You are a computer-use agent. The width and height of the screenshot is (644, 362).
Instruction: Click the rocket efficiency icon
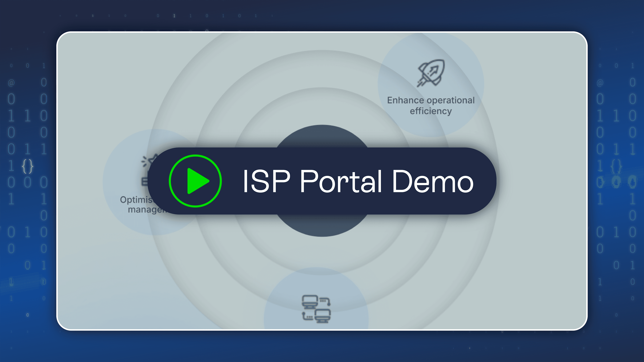click(x=431, y=73)
